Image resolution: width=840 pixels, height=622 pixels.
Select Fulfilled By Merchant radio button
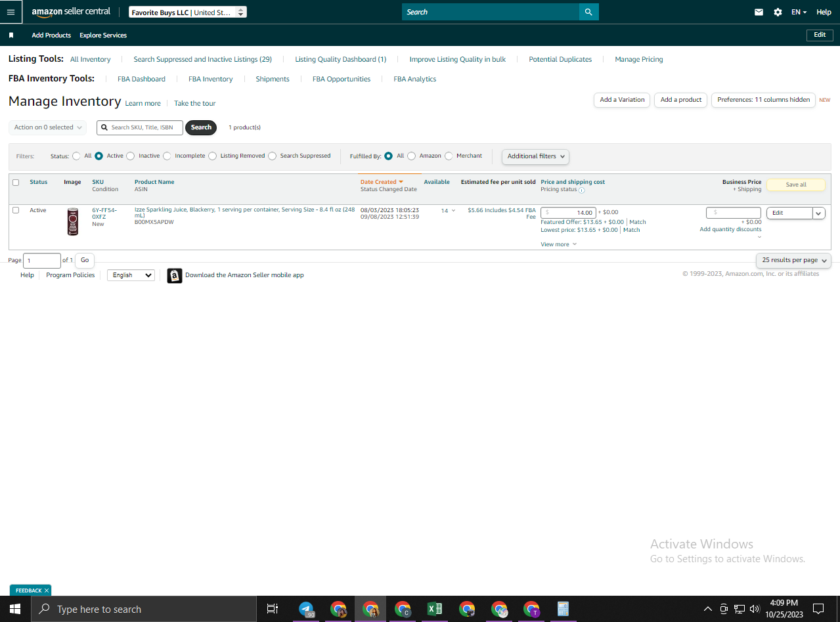pos(449,156)
